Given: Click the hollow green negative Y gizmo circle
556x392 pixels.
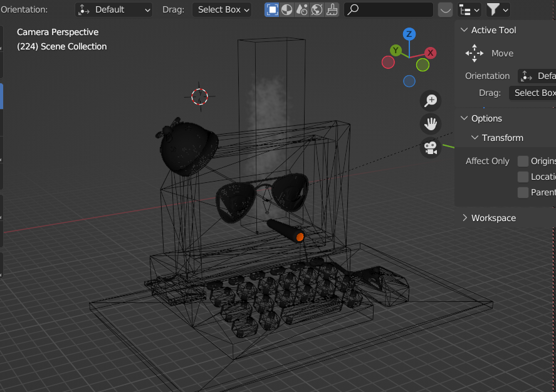Looking at the screenshot, I should (422, 64).
